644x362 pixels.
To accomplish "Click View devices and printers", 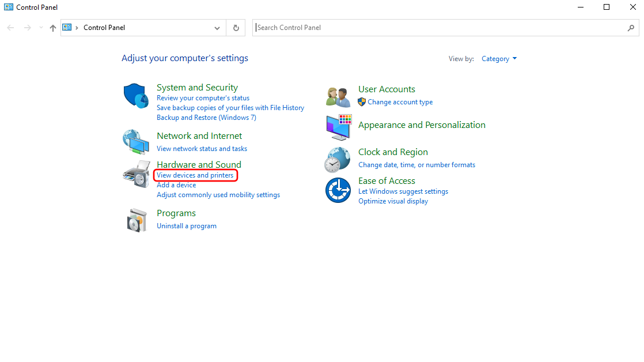I will 195,175.
